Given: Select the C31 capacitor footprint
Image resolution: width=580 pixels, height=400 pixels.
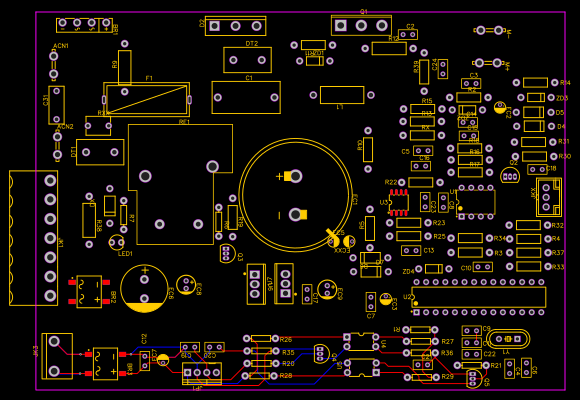Looking at the screenshot, I should 56,105.
